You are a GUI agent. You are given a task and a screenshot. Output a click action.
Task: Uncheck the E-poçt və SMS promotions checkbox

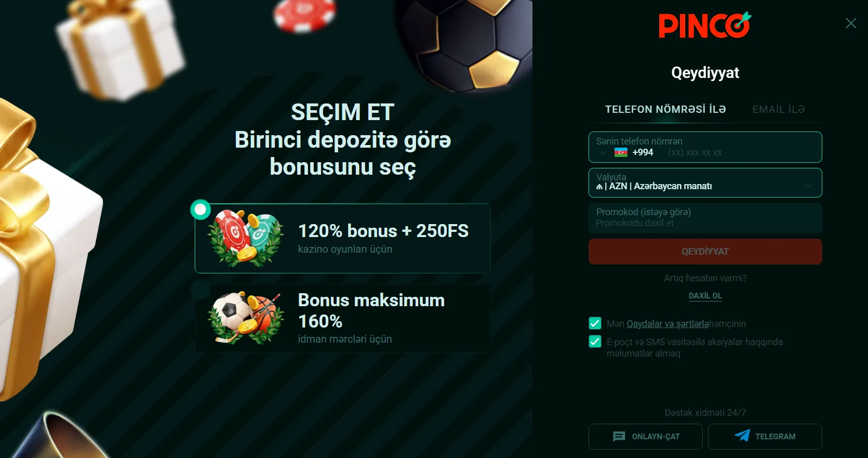click(595, 342)
